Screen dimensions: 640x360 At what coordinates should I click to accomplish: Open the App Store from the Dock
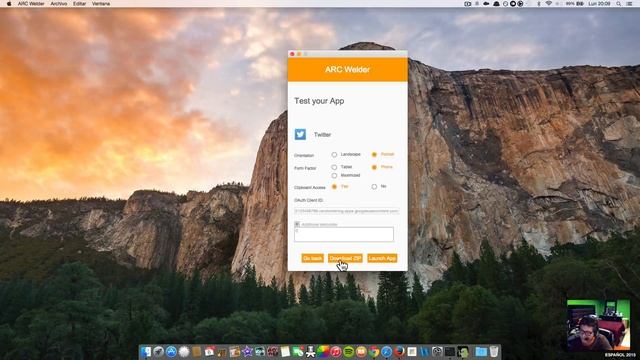[171, 351]
